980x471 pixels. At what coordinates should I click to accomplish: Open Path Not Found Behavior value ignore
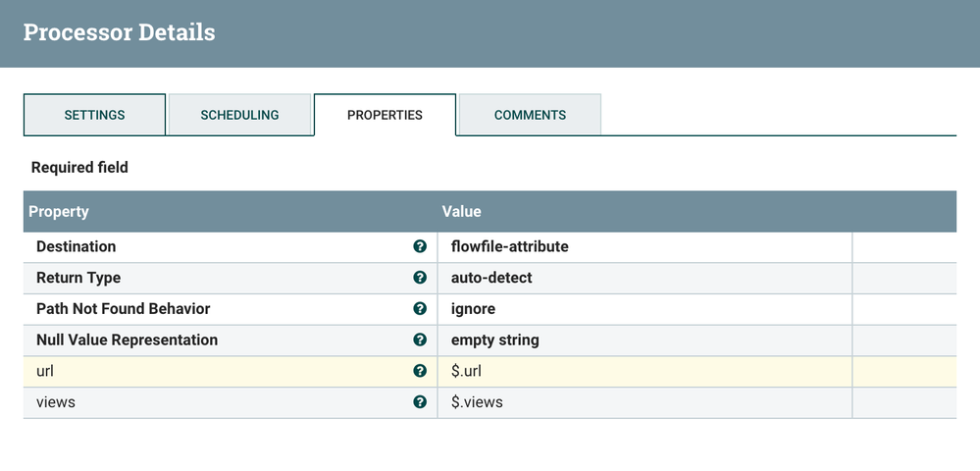coord(473,309)
